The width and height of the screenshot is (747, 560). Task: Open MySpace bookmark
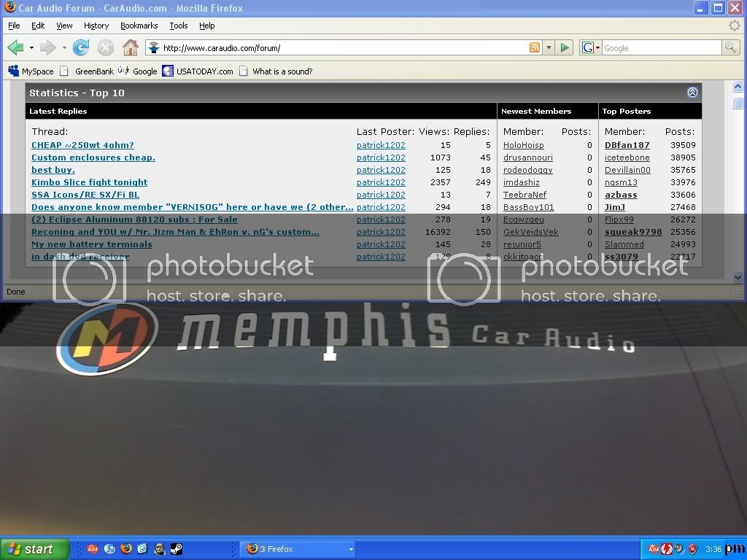click(31, 71)
